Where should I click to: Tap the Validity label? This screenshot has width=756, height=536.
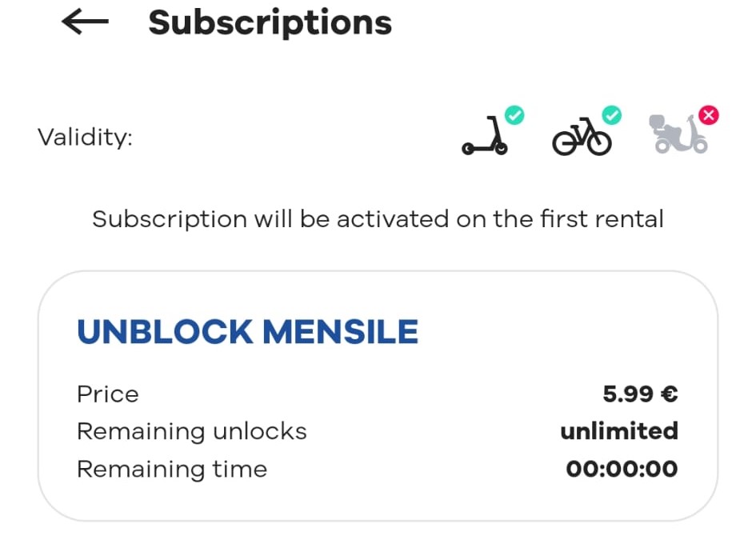pyautogui.click(x=85, y=137)
